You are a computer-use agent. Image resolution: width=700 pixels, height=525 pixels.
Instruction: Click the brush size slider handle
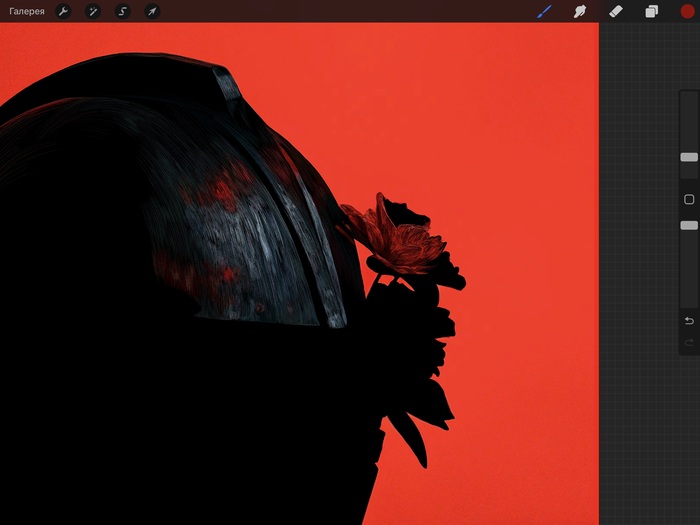click(x=689, y=157)
